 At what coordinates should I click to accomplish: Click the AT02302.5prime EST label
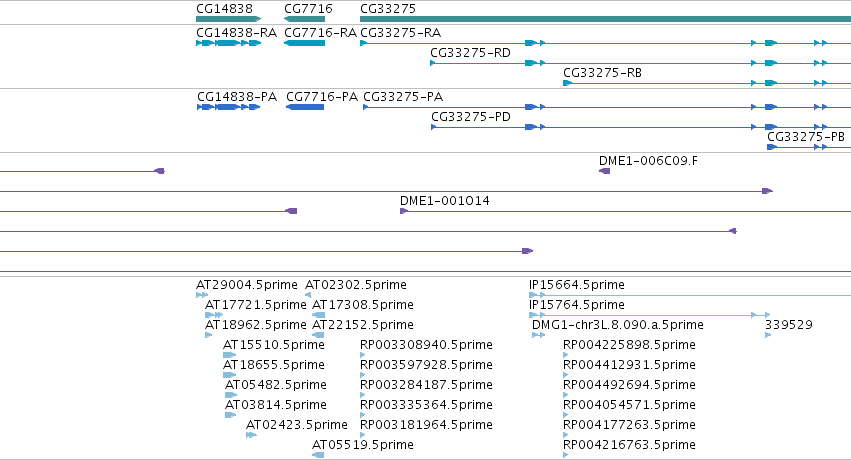click(356, 285)
